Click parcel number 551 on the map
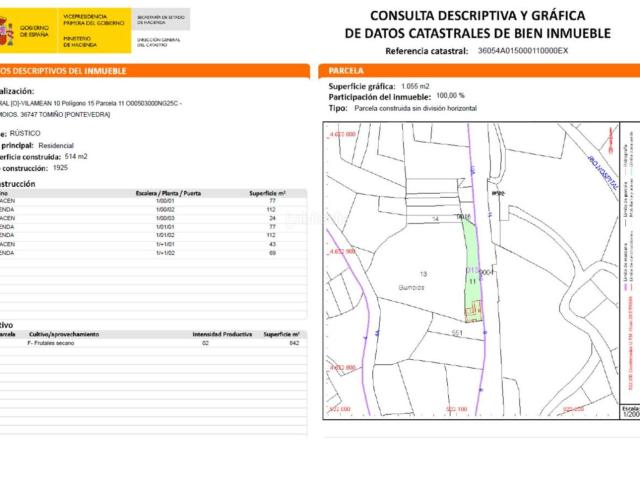This screenshot has width=640, height=480. coord(457,331)
